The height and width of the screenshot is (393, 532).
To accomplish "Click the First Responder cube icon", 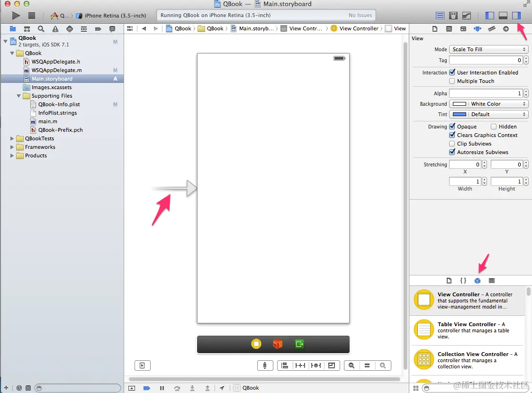I will tap(278, 344).
